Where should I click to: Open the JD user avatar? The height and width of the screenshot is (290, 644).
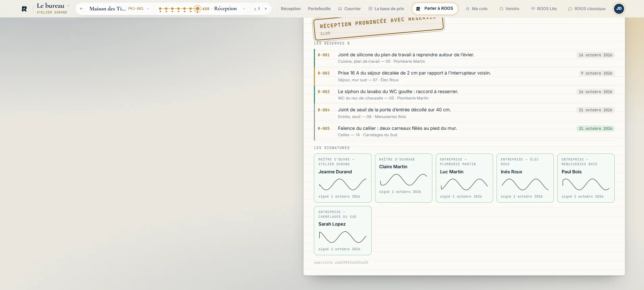pyautogui.click(x=619, y=9)
